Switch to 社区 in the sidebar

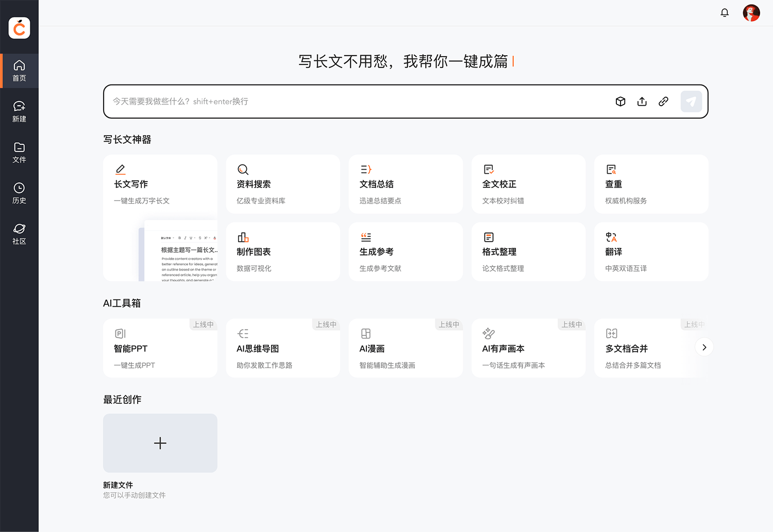19,234
